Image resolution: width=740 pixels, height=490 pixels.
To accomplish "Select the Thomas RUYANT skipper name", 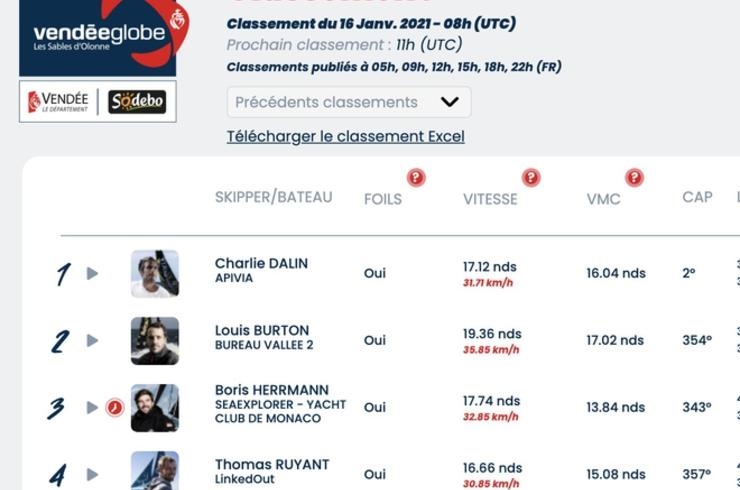I will (272, 465).
